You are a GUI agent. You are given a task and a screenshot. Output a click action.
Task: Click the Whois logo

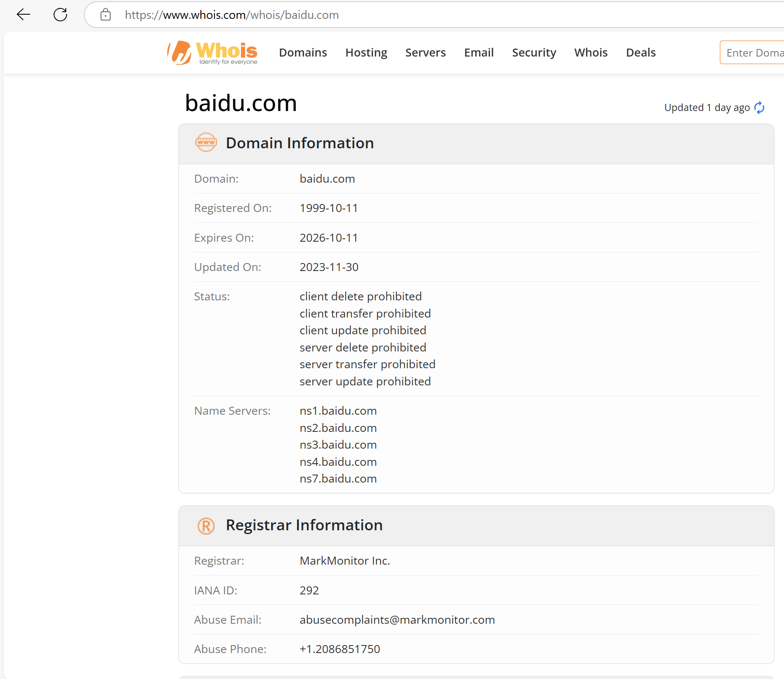coord(212,53)
